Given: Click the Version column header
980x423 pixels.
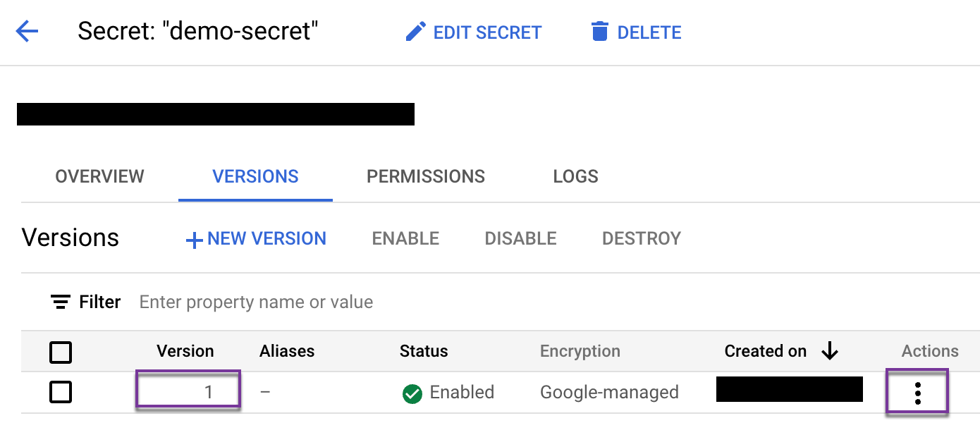Looking at the screenshot, I should (x=185, y=351).
